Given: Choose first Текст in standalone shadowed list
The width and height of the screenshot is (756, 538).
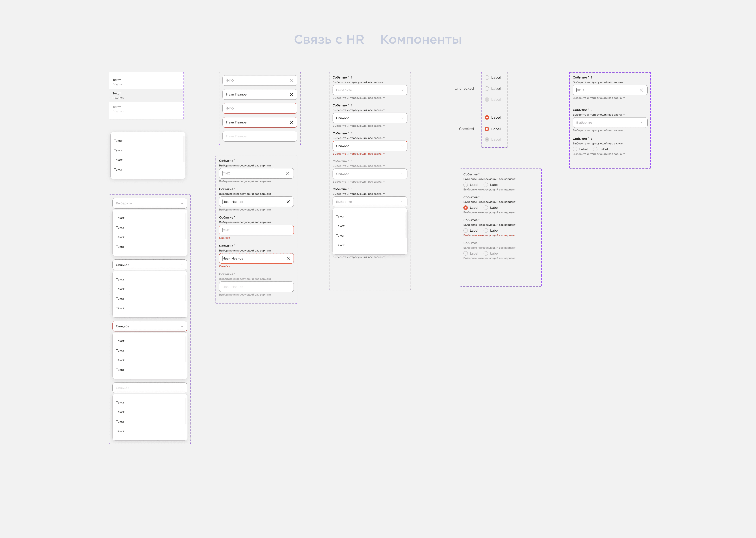Looking at the screenshot, I should (118, 141).
